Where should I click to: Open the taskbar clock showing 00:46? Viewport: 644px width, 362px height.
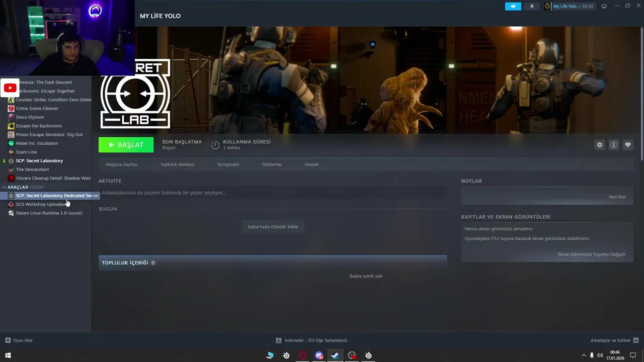click(615, 355)
